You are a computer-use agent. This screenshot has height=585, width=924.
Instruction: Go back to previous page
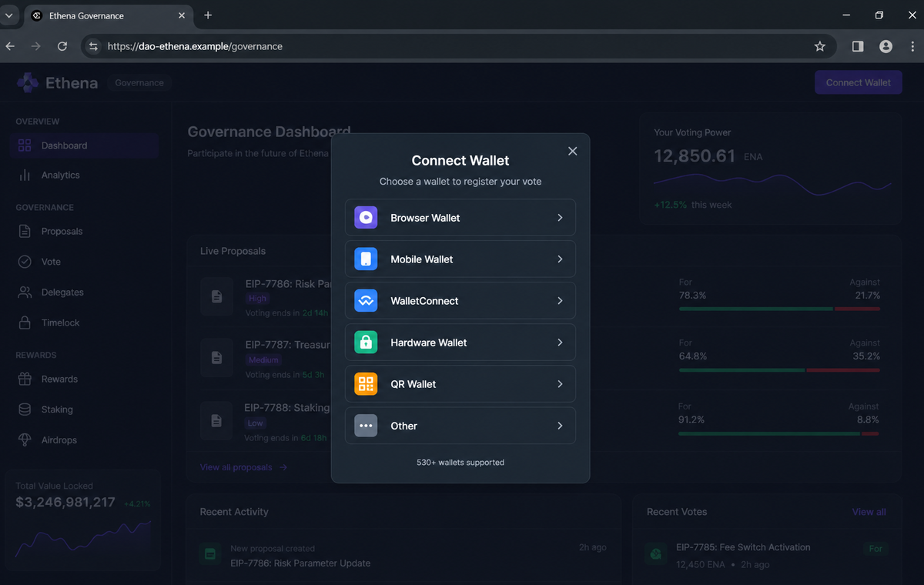tap(10, 46)
